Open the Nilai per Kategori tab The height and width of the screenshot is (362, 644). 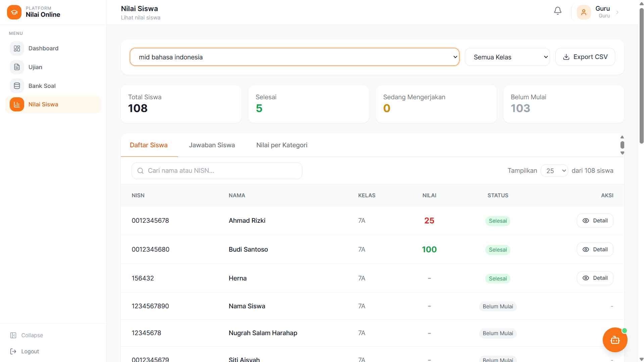[x=282, y=145]
